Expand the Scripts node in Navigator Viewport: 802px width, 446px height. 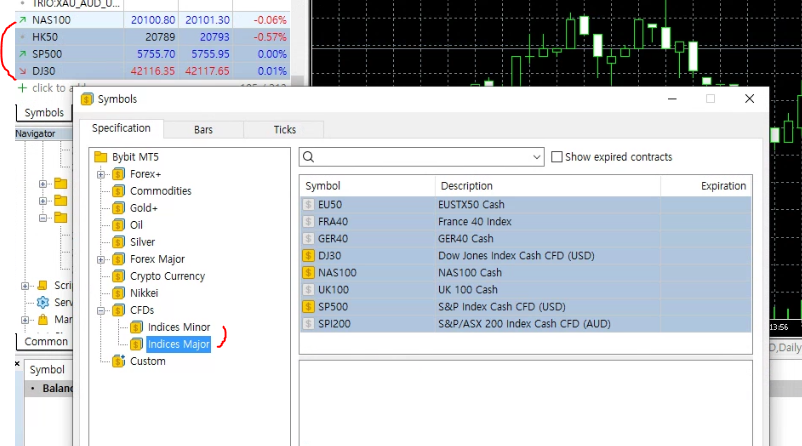point(25,285)
